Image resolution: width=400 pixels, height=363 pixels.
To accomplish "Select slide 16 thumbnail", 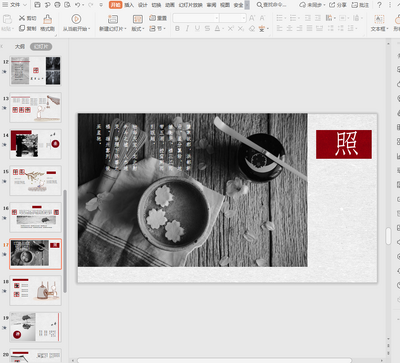I will click(36, 217).
